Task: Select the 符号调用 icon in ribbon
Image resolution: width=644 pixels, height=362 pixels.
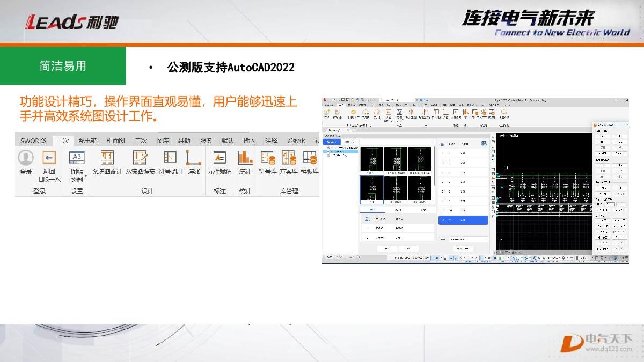Action: coord(171,158)
